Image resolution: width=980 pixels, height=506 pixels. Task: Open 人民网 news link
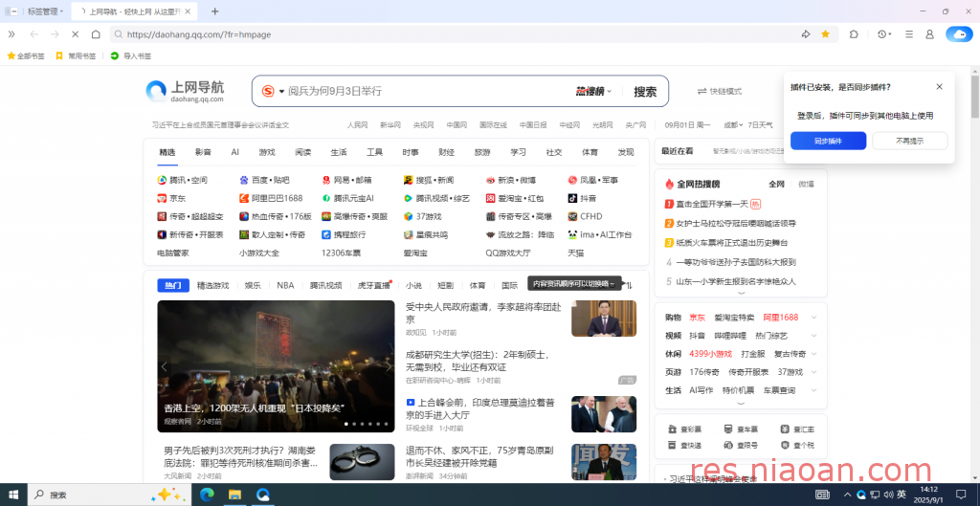pos(358,125)
